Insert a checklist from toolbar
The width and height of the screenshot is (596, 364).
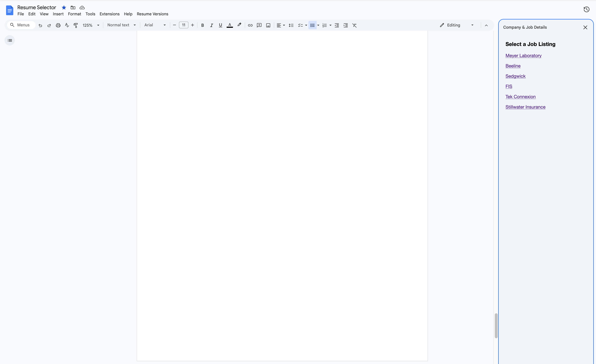(x=300, y=25)
